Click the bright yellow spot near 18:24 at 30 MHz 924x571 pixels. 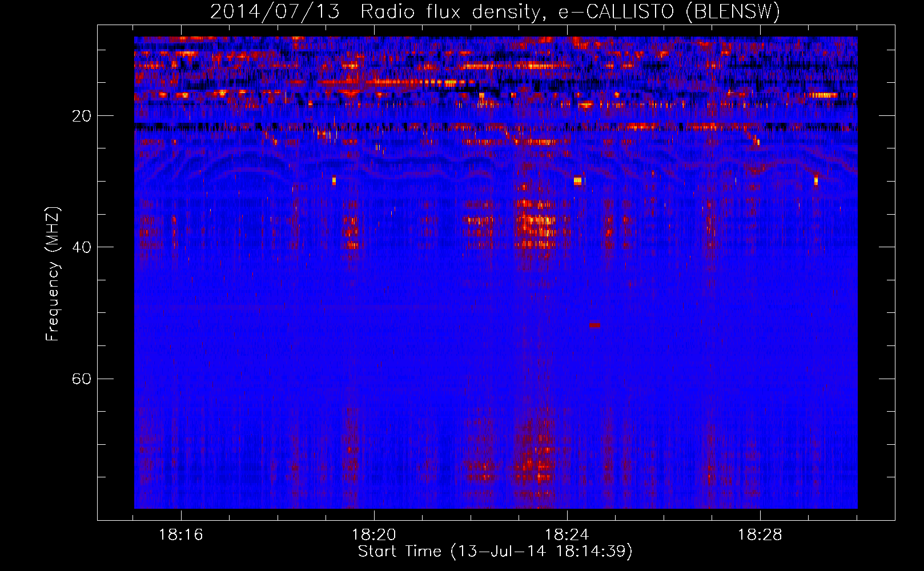tap(577, 180)
